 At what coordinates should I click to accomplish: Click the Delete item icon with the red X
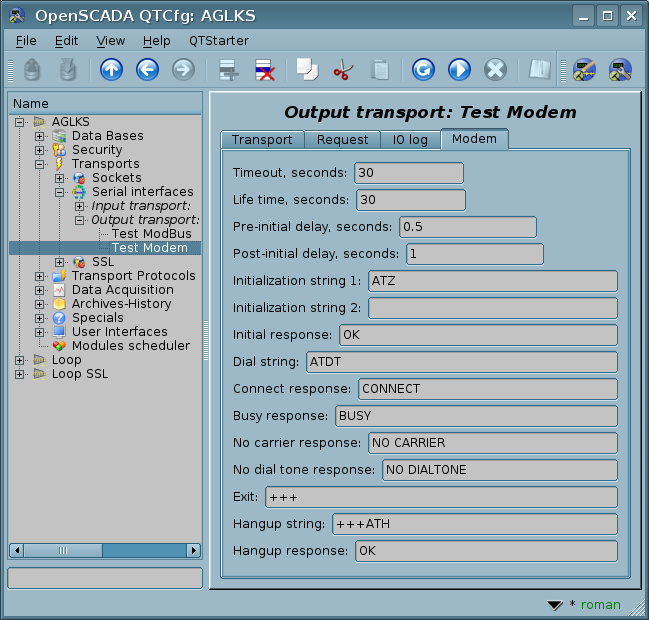pyautogui.click(x=265, y=70)
